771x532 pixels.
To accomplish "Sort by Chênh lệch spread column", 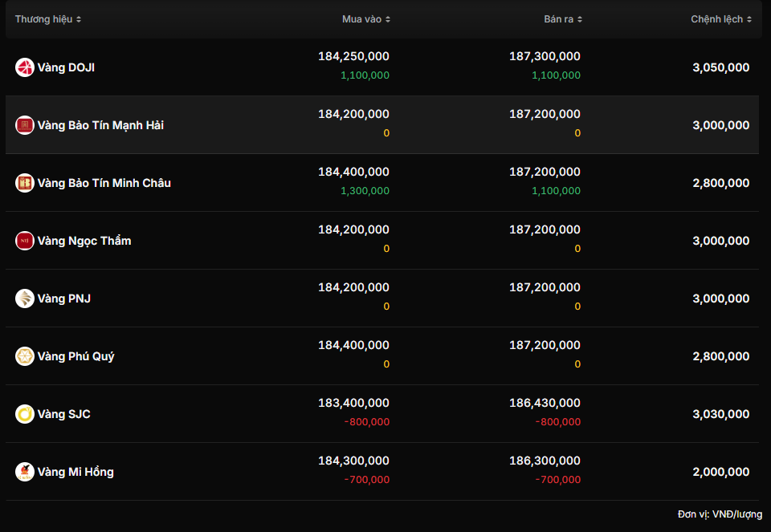I will tap(721, 19).
